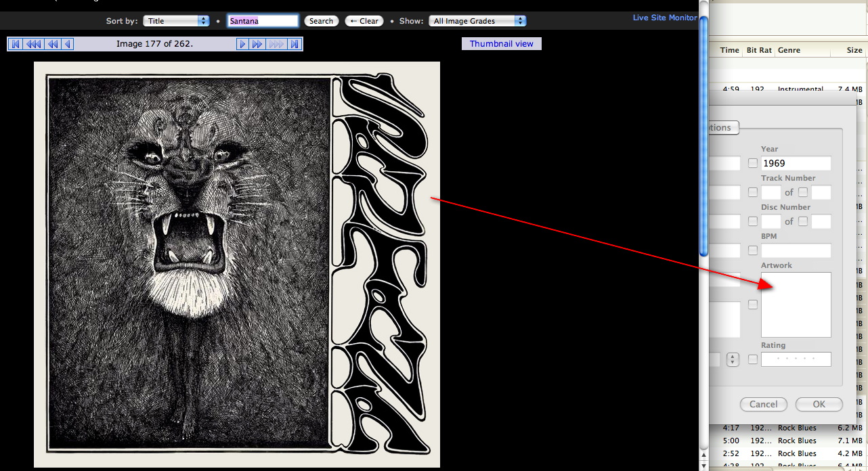Tick the Track Number checkbox

point(753,192)
